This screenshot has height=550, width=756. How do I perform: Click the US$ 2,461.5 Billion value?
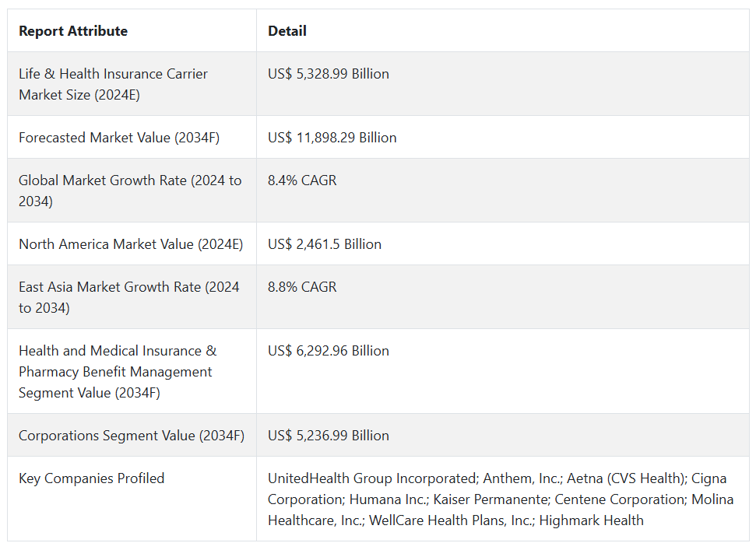[325, 244]
